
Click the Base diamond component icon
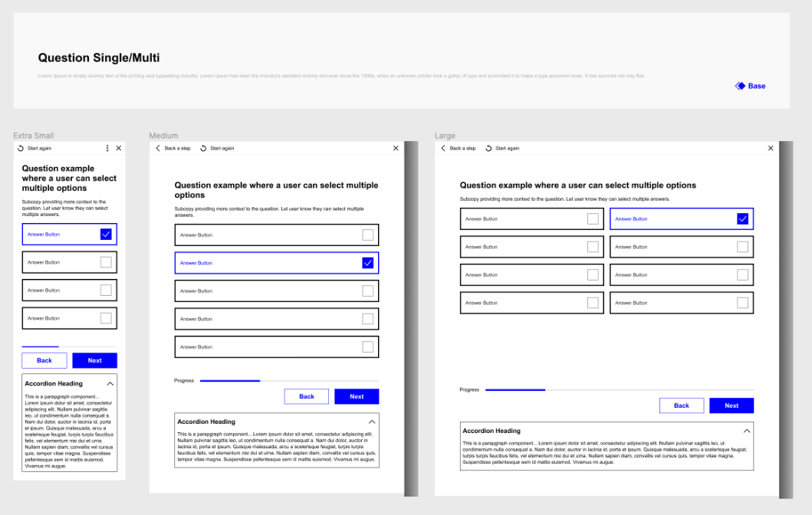click(x=739, y=86)
